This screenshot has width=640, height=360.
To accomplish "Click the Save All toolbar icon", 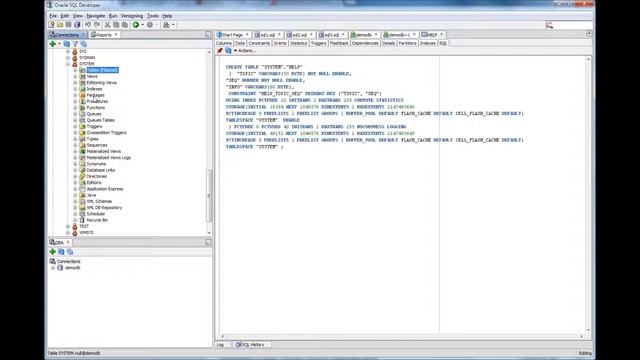I will coord(77,25).
